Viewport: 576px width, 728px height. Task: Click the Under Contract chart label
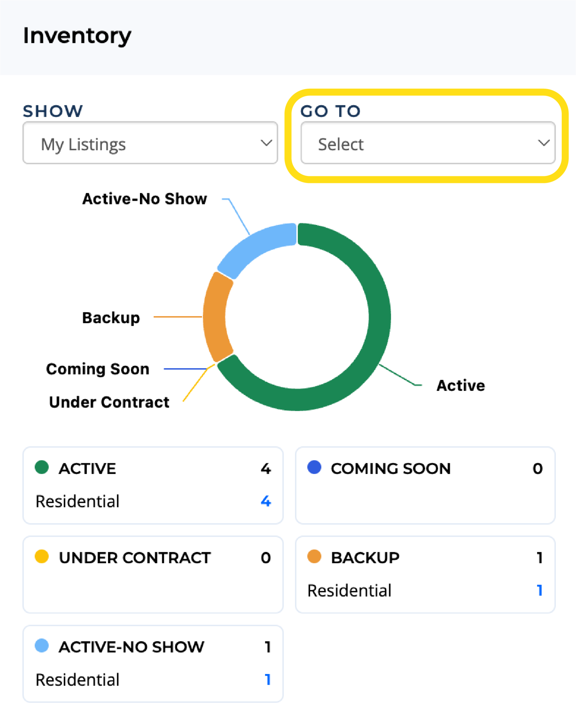(109, 402)
